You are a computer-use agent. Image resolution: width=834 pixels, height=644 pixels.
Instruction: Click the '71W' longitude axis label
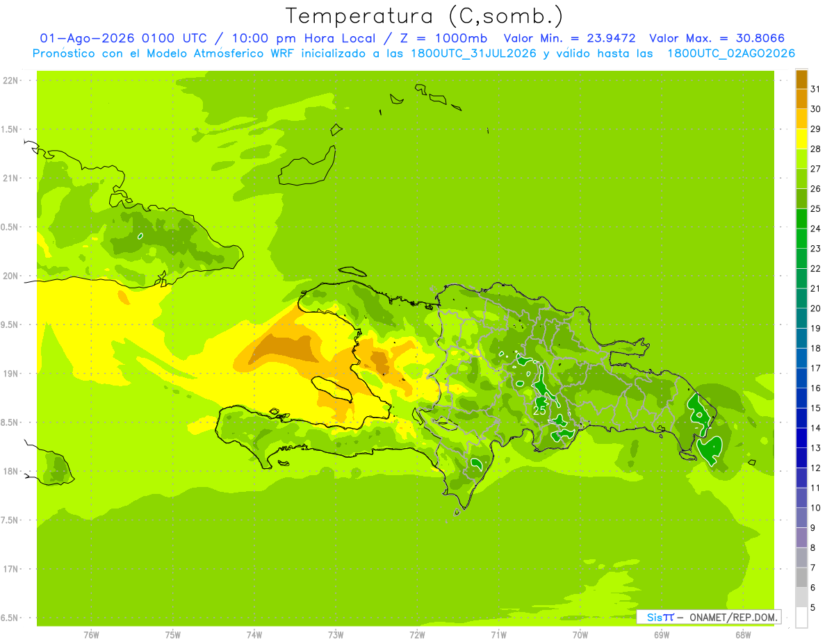pyautogui.click(x=498, y=634)
